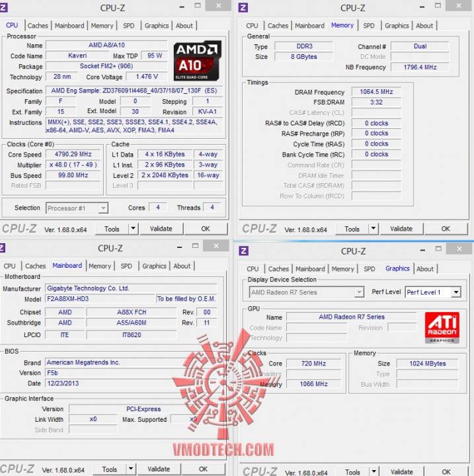The width and height of the screenshot is (474, 476).
Task: Click the Core Voltage value 1.476 V
Action: tap(147, 77)
